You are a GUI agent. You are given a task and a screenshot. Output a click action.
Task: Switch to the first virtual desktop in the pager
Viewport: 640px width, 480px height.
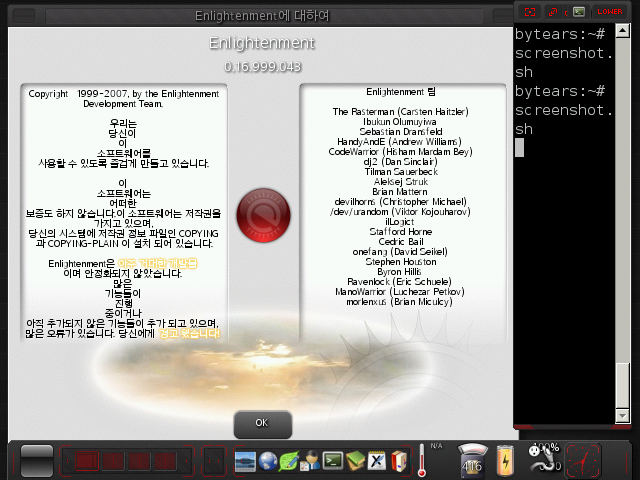87,462
